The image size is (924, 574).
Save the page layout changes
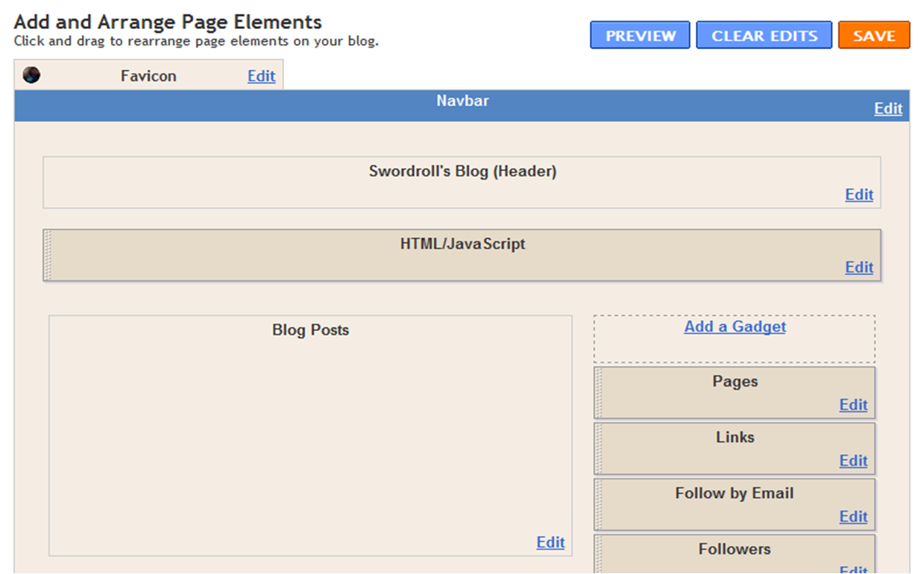click(x=874, y=35)
